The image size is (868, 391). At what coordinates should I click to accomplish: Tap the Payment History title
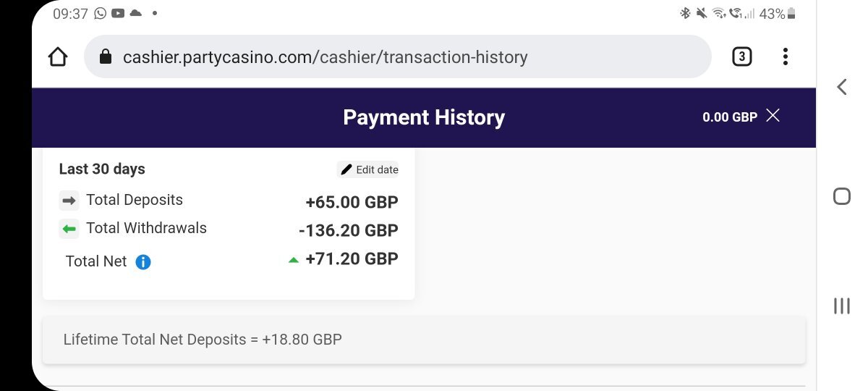click(x=424, y=117)
